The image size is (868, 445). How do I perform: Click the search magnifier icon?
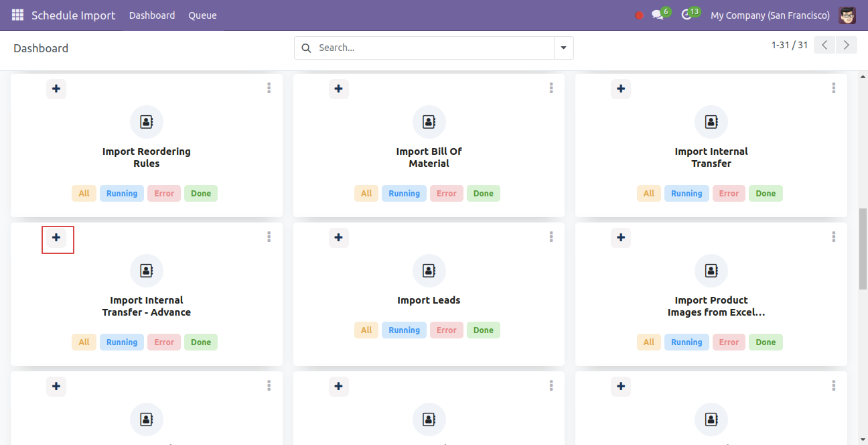[306, 48]
